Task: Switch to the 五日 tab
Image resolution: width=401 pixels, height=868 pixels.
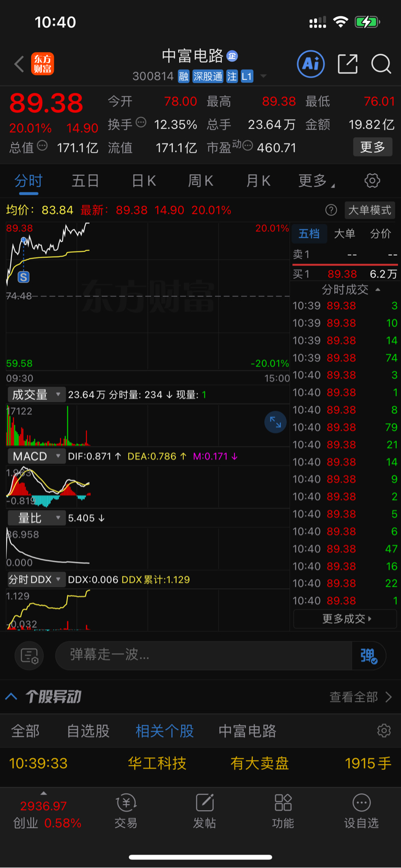Action: 86,181
